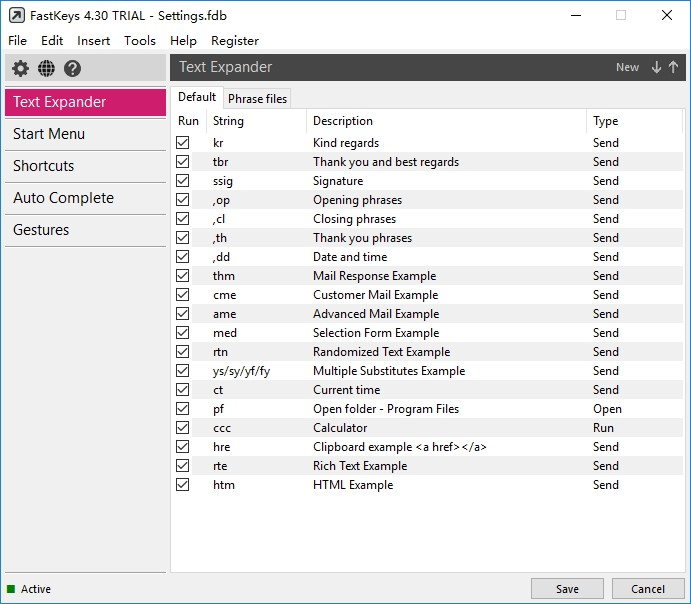
Task: Click 'Thank you and best regards' text
Action: [x=386, y=162]
